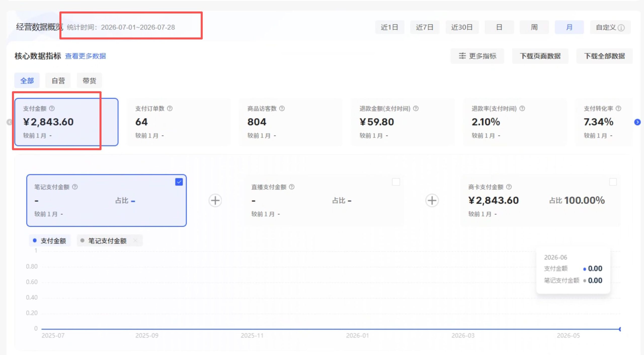The height and width of the screenshot is (355, 644).
Task: Go to previous metrics with left arrow
Action: 9,122
